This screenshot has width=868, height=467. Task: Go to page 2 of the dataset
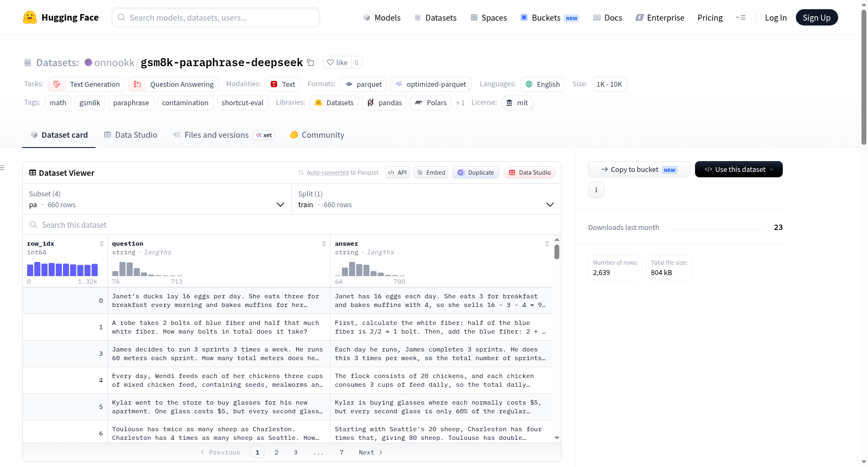[277, 452]
